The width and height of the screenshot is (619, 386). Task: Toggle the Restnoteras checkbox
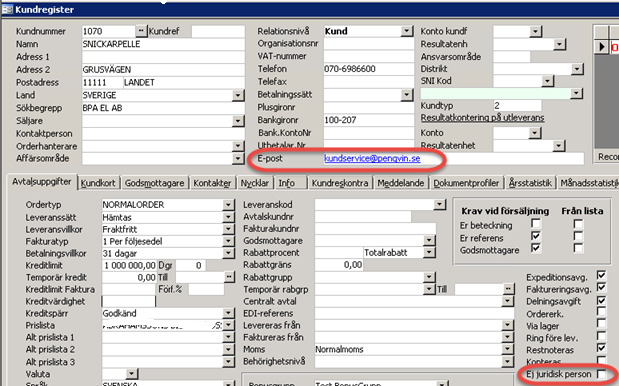[x=601, y=349]
